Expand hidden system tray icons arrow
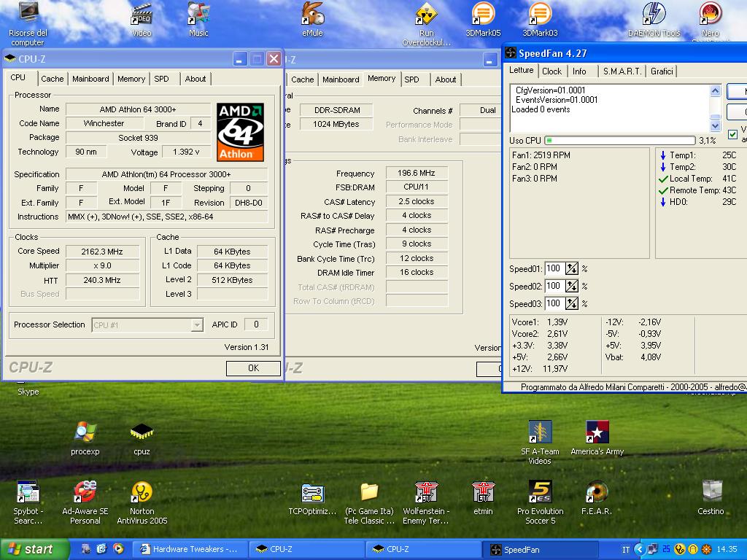 pyautogui.click(x=639, y=550)
